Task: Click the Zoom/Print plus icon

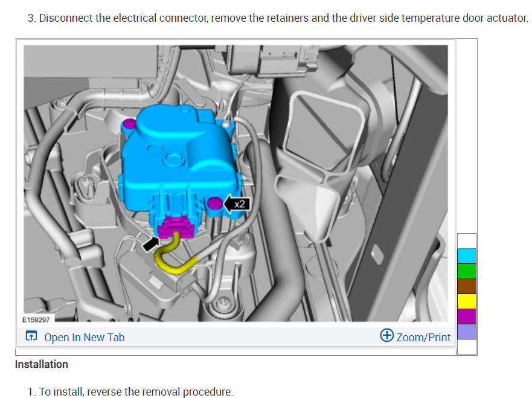Action: point(387,335)
